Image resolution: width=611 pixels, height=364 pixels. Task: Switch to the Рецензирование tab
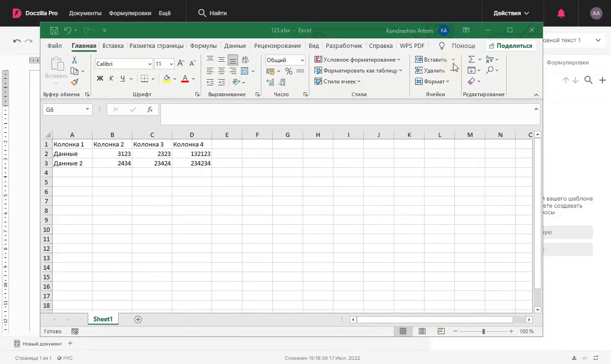coord(278,46)
